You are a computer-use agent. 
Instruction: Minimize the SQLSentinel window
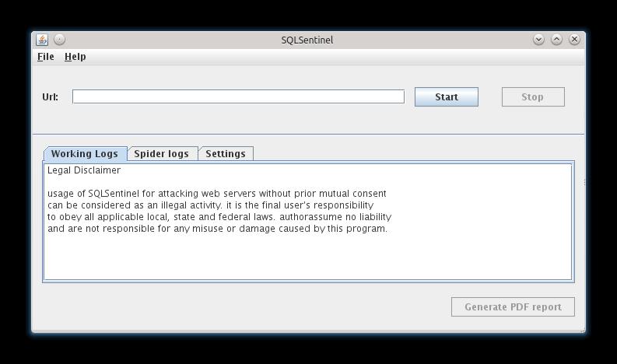point(538,40)
